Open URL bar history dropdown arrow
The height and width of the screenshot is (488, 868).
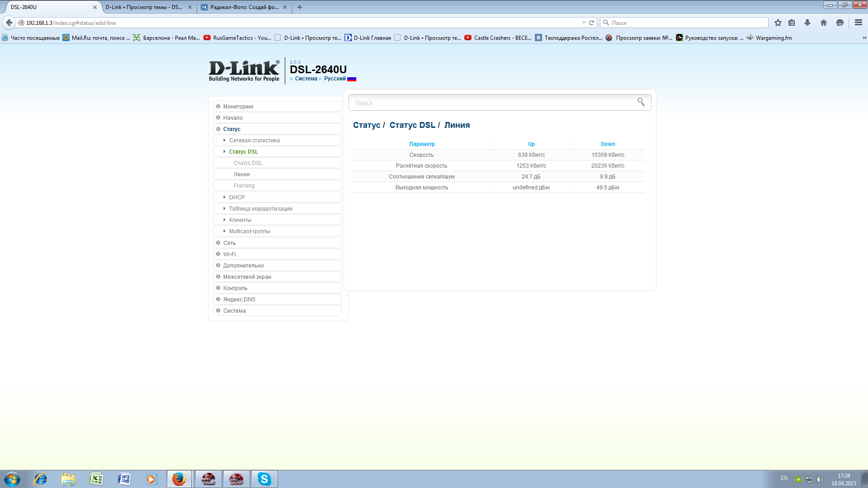583,23
